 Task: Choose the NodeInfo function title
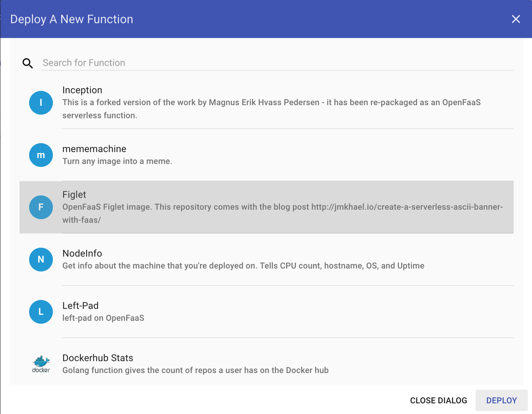tap(82, 254)
